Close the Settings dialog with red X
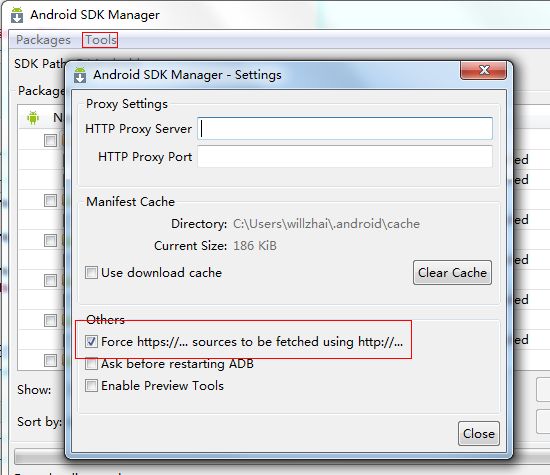The width and height of the screenshot is (550, 475). point(483,70)
